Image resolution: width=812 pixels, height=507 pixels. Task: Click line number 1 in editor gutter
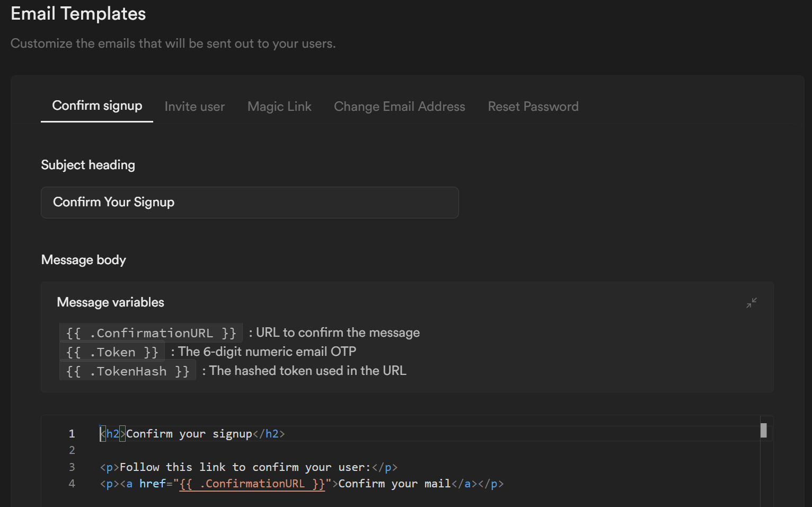72,434
